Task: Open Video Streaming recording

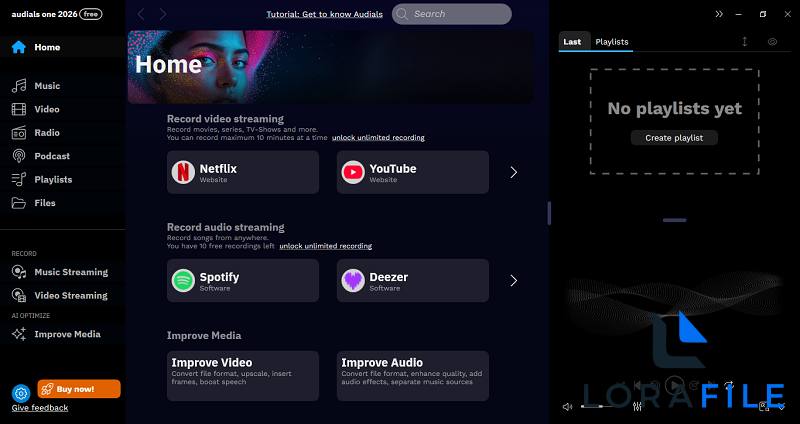Action: (60, 295)
